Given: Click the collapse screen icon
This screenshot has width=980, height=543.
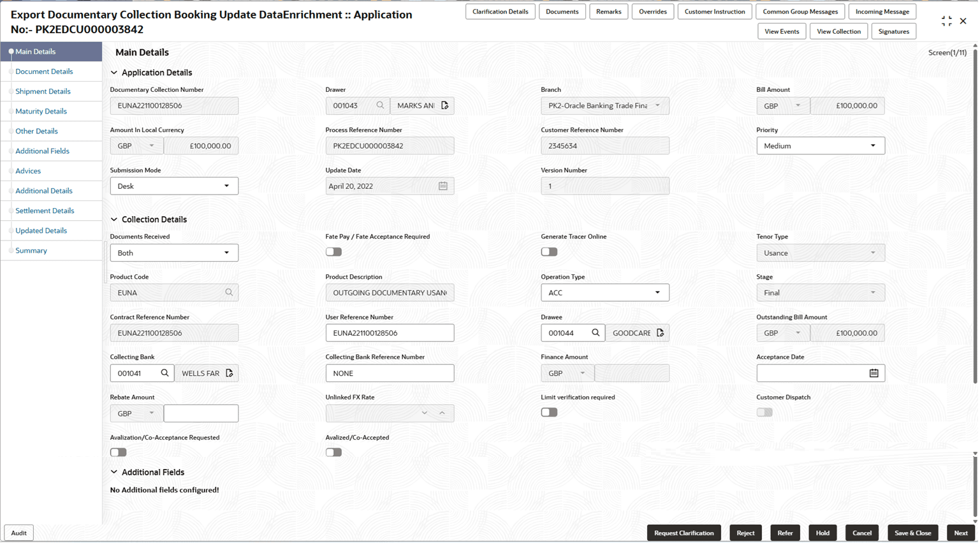Looking at the screenshot, I should click(x=946, y=21).
